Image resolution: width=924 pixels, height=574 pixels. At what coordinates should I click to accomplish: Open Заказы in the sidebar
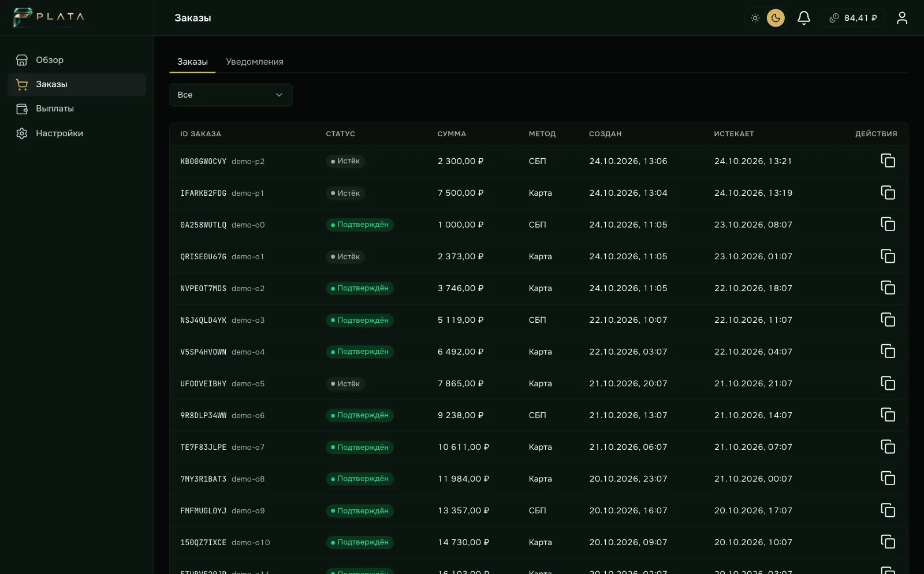[x=77, y=84]
